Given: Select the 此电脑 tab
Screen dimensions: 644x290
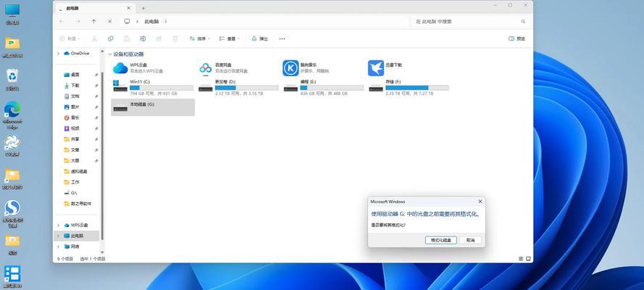Looking at the screenshot, I should 94,8.
